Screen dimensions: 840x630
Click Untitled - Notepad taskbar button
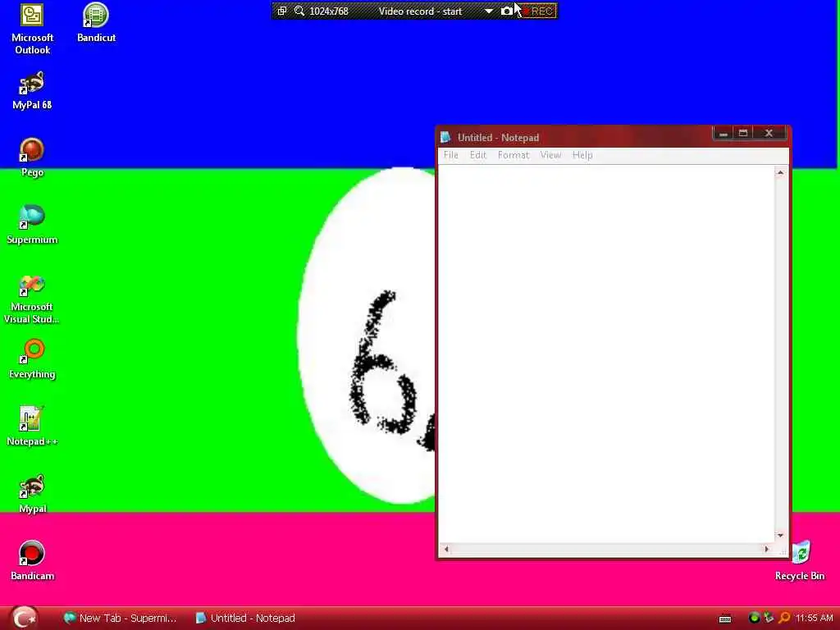[x=245, y=618]
